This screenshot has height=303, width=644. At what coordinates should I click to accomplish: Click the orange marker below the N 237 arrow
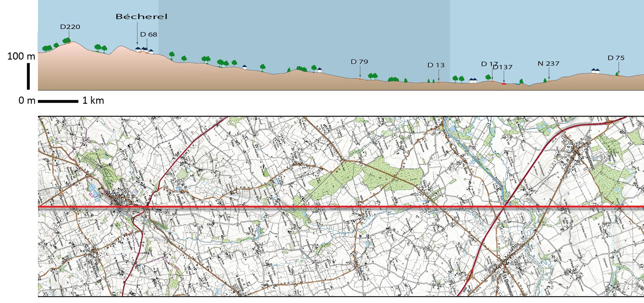point(549,81)
